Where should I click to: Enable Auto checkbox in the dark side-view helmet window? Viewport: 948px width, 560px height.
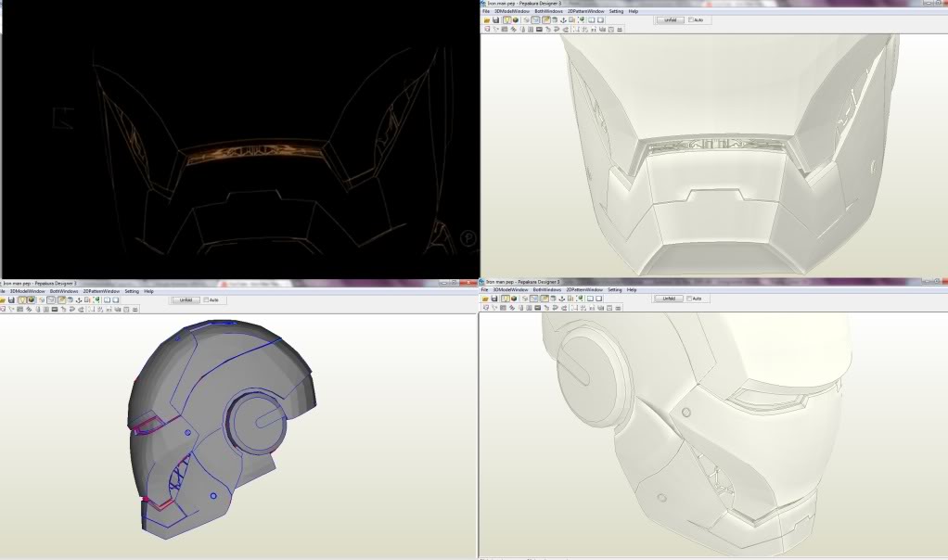(206, 299)
